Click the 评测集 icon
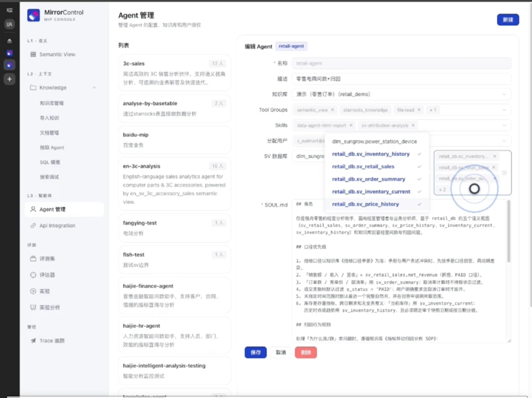This screenshot has width=532, height=398. click(x=33, y=259)
